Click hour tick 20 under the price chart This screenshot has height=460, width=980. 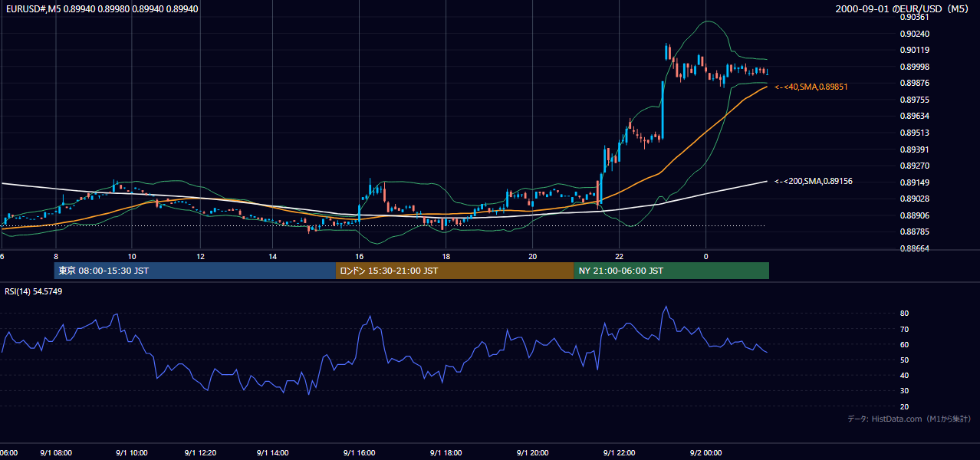coord(532,256)
